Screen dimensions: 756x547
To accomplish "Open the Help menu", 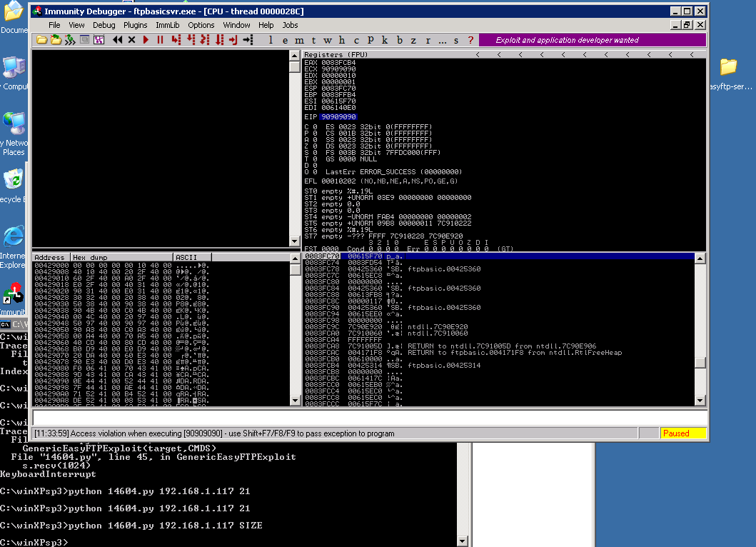I will pos(266,25).
